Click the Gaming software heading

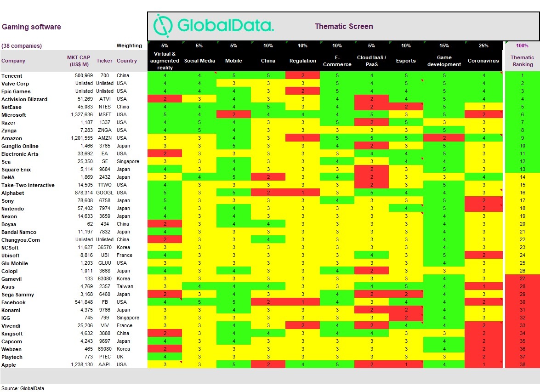tap(31, 27)
